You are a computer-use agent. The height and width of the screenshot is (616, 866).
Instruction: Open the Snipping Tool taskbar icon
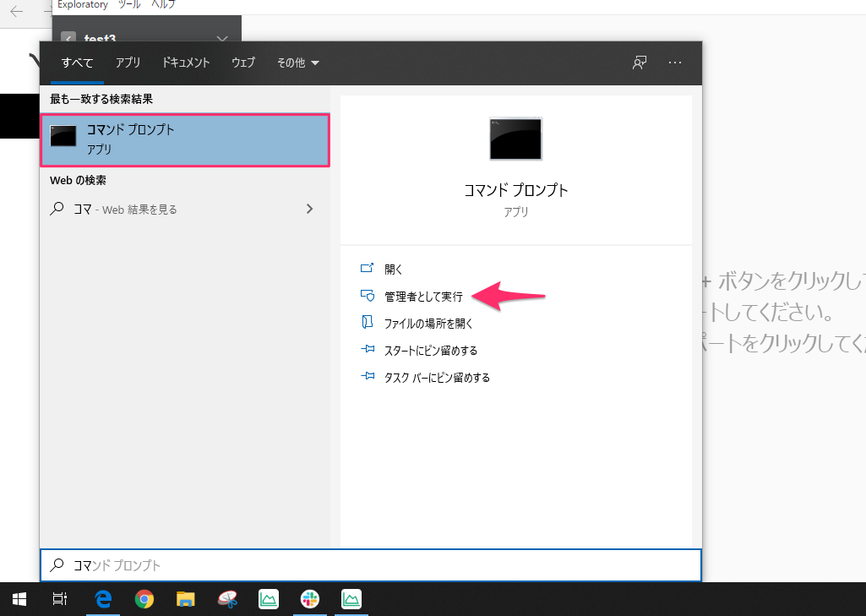(x=227, y=599)
